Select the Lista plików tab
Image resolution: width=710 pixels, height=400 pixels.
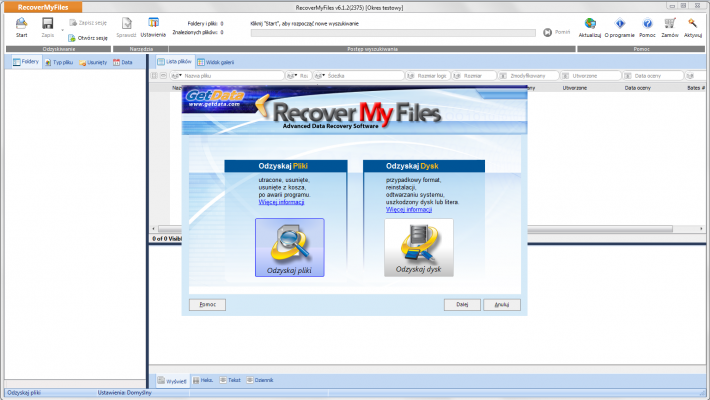point(174,62)
